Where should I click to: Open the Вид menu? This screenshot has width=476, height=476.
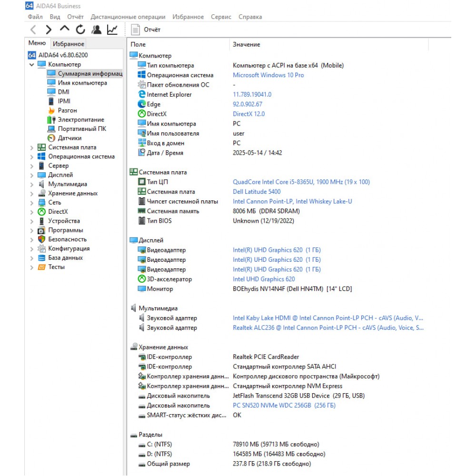click(x=55, y=17)
